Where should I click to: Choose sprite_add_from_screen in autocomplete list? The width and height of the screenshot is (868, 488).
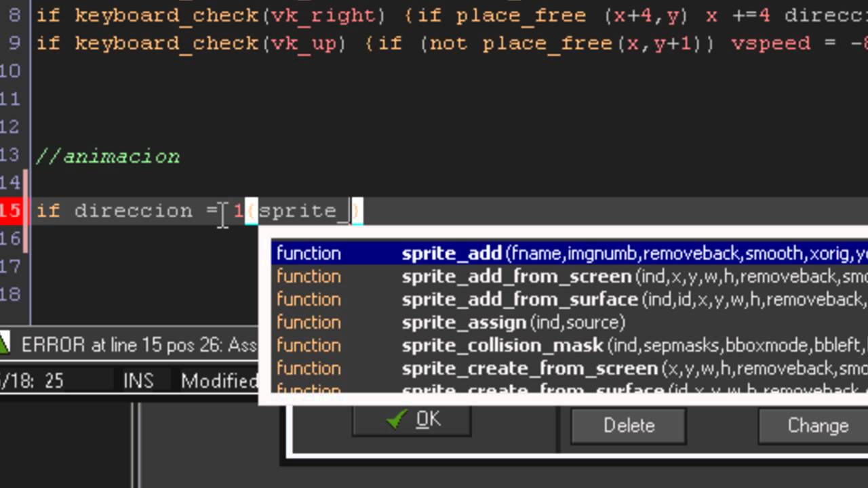coord(570,277)
